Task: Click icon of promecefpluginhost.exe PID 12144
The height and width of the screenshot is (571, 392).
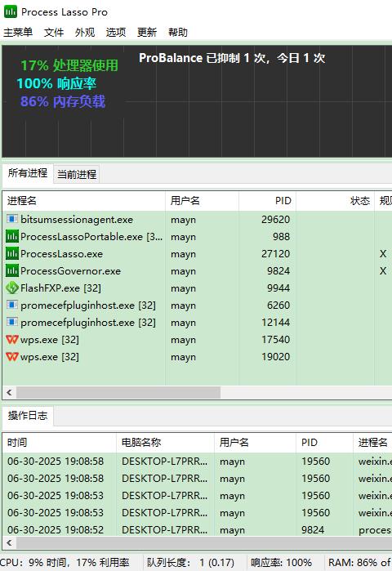Action: tap(12, 322)
